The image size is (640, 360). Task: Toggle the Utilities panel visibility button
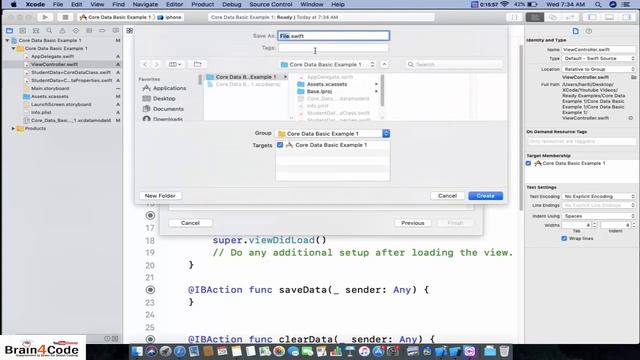627,17
